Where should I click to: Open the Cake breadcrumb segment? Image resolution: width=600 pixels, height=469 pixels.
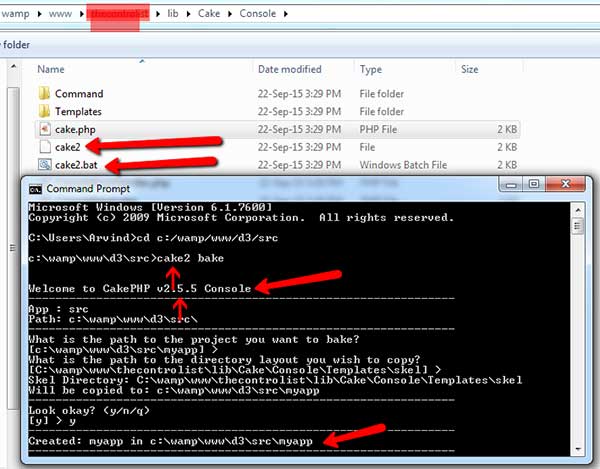(209, 13)
